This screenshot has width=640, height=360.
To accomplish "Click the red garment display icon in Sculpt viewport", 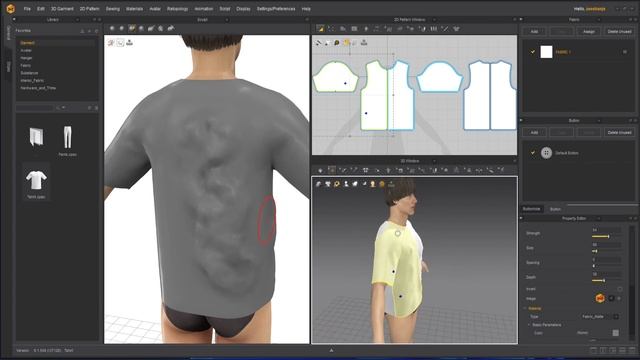I will pyautogui.click(x=111, y=42).
